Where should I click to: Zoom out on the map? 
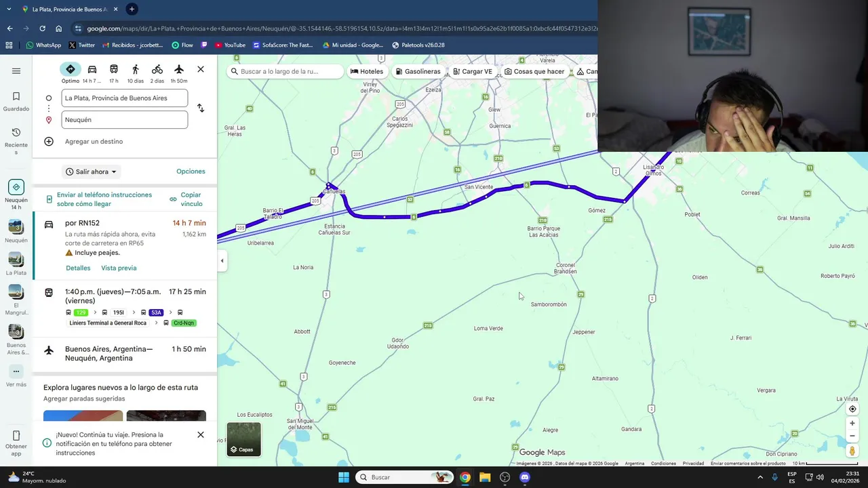(852, 436)
